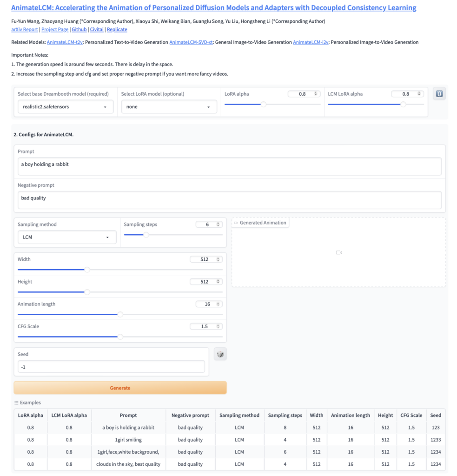The width and height of the screenshot is (457, 476).
Task: Open the base Dreambooth model dropdown
Action: (65, 107)
